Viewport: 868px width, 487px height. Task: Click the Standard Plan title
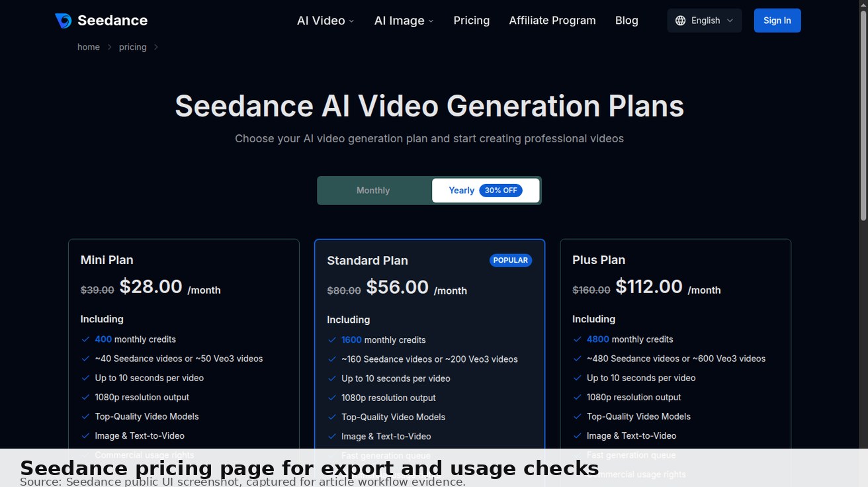click(x=367, y=261)
